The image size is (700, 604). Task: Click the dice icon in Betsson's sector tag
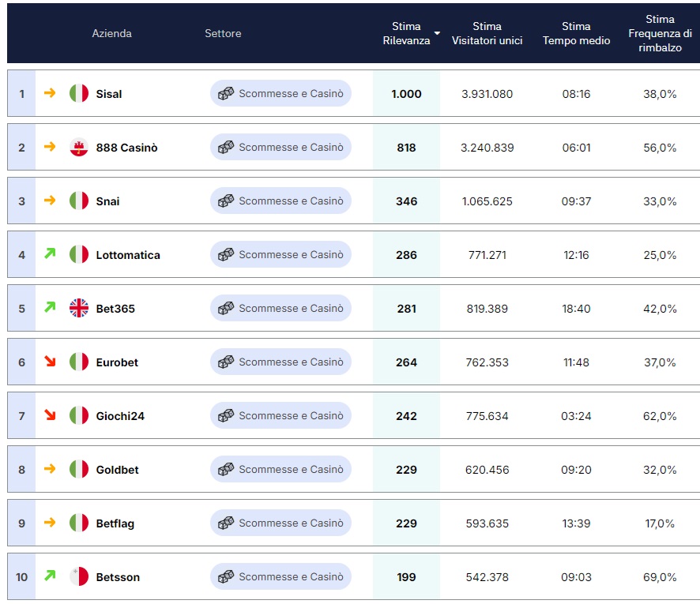[226, 576]
